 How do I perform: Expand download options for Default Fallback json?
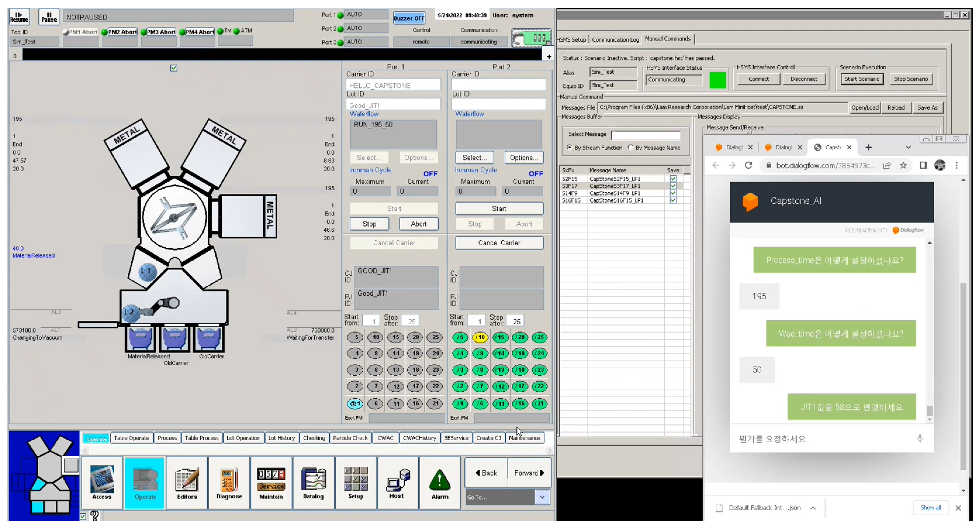tap(813, 508)
